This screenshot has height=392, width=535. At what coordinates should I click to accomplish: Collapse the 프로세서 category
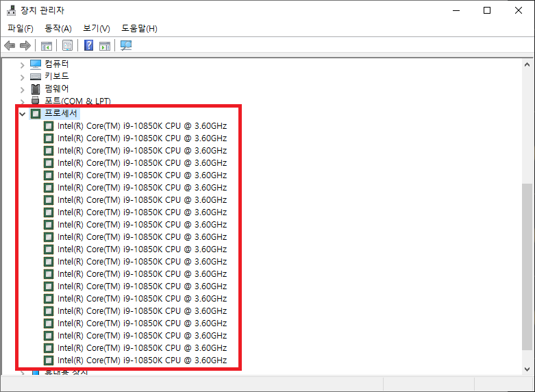22,114
